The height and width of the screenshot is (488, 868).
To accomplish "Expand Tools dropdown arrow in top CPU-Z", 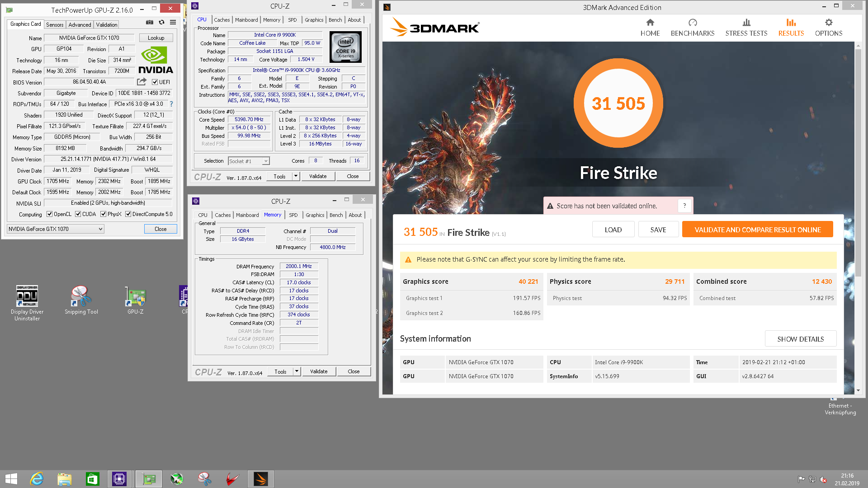I will (296, 176).
